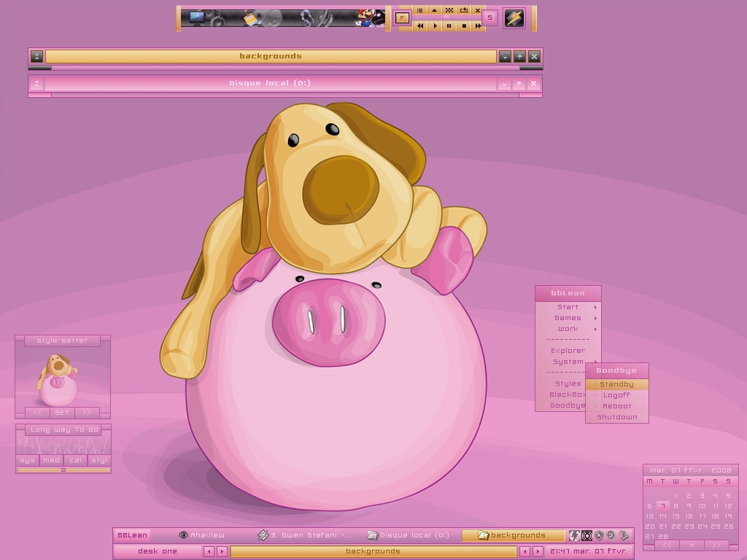747x560 pixels.
Task: Pause playback in the media controller
Action: (449, 26)
